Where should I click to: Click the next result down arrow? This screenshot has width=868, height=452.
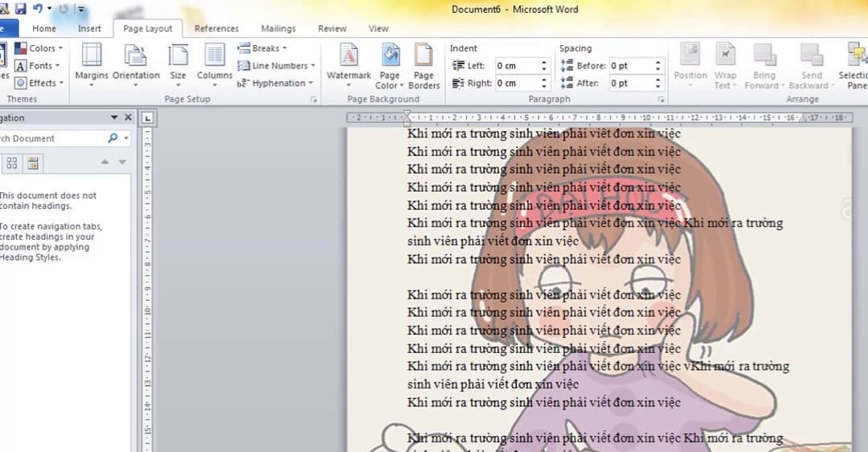tap(122, 162)
